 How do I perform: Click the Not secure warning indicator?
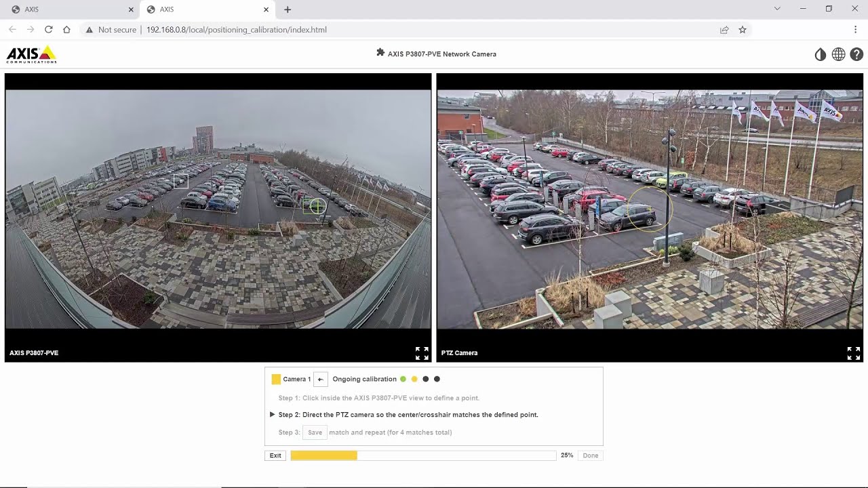(x=111, y=30)
